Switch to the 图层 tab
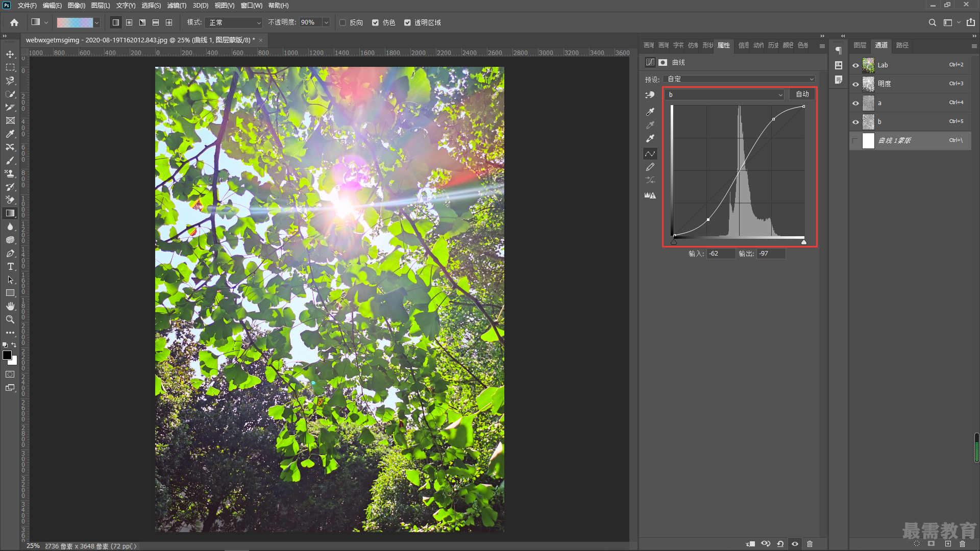This screenshot has width=980, height=551. click(x=860, y=45)
